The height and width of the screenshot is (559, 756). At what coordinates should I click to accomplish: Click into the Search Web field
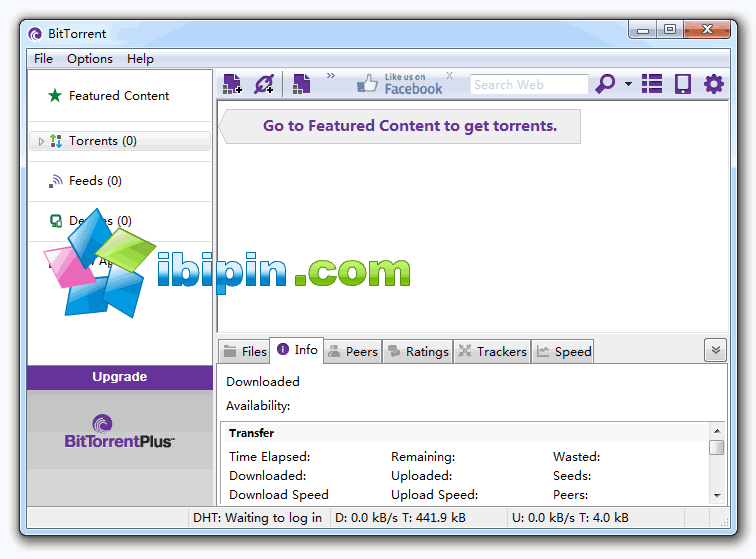pos(529,84)
